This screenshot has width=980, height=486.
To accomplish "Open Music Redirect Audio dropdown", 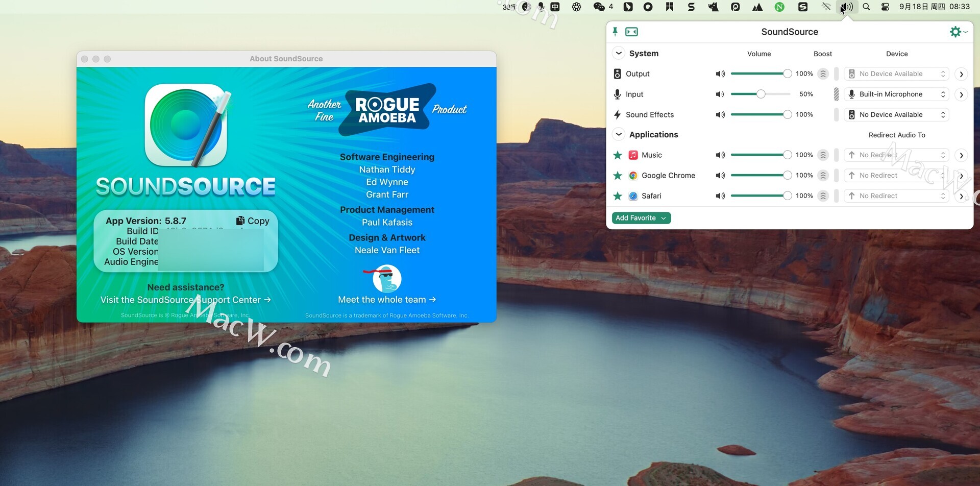I will point(896,155).
